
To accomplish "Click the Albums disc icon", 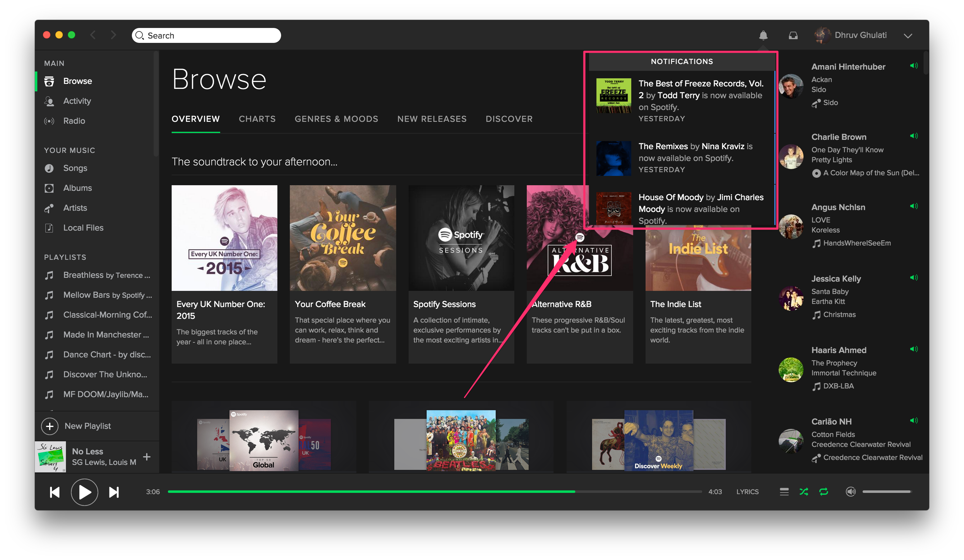I will (x=49, y=188).
